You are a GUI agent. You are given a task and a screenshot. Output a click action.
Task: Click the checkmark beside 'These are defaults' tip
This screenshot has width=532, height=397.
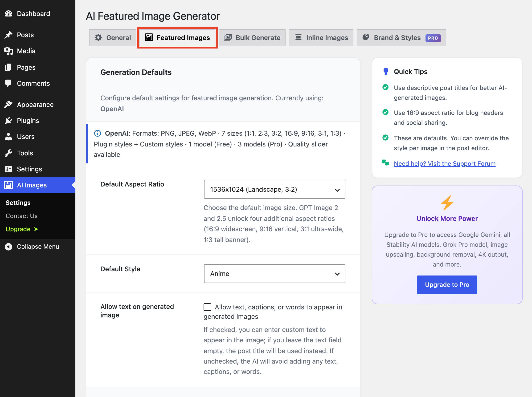pos(385,138)
